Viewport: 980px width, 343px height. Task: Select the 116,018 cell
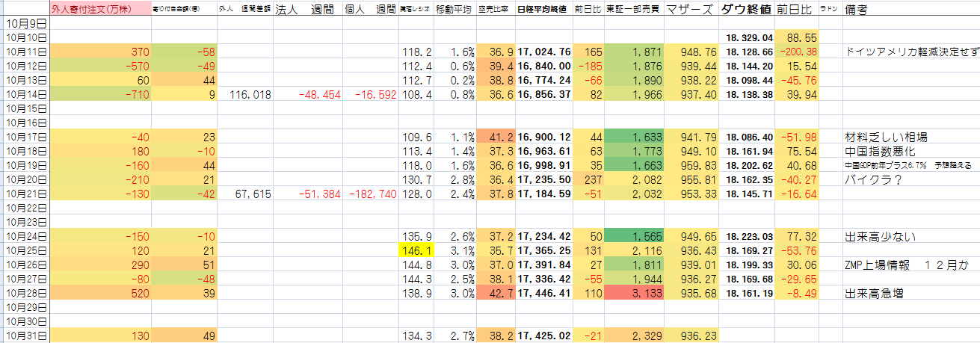pos(245,94)
